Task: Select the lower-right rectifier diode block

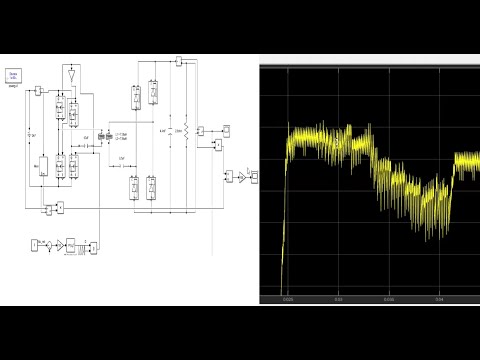Action: click(151, 188)
